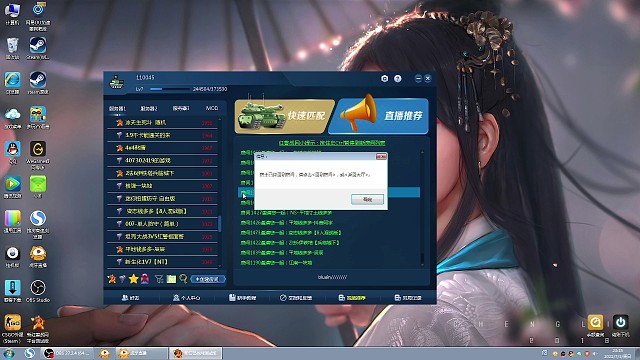
Task: Close the popup dialog with red X
Action: pyautogui.click(x=381, y=156)
